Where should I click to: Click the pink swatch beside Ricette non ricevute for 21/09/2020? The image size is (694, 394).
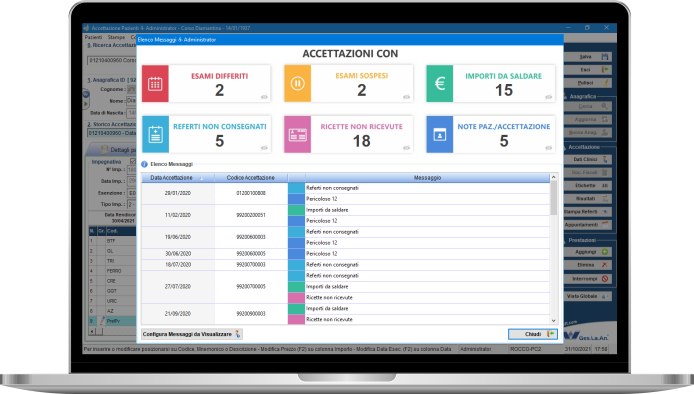click(x=296, y=319)
